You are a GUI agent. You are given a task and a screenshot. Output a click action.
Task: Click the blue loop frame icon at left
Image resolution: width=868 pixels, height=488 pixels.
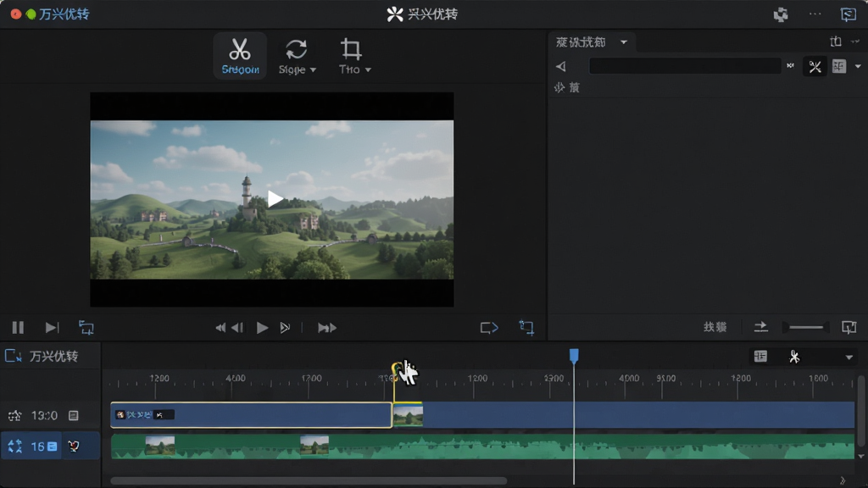86,328
